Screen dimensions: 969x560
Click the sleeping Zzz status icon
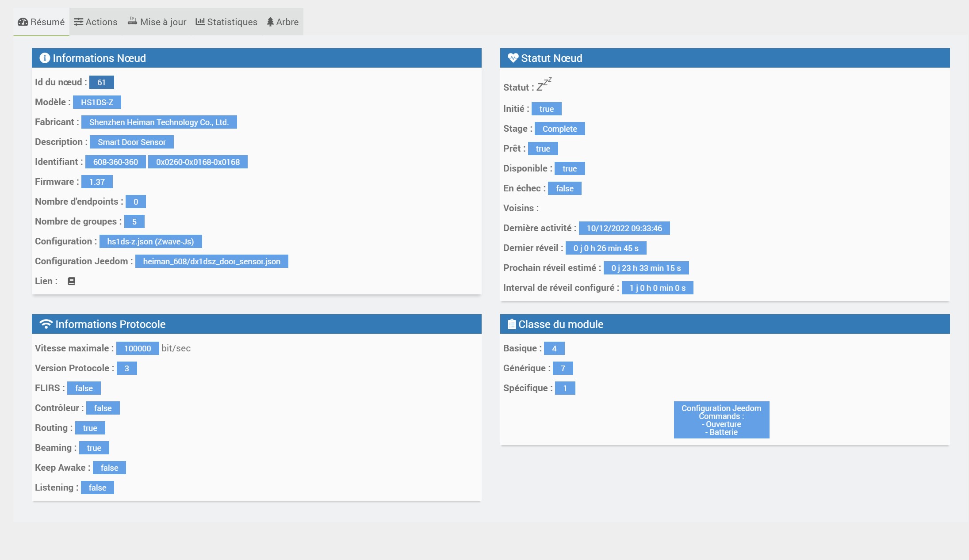[544, 84]
